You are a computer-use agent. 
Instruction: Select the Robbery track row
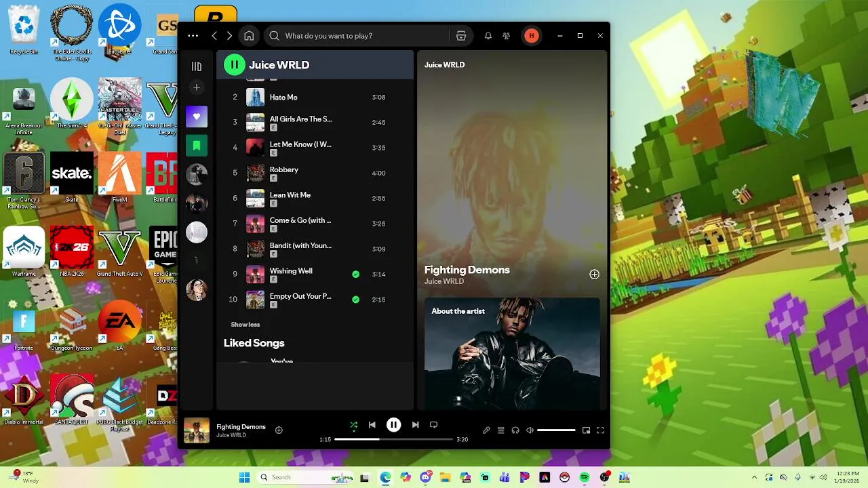tap(315, 173)
